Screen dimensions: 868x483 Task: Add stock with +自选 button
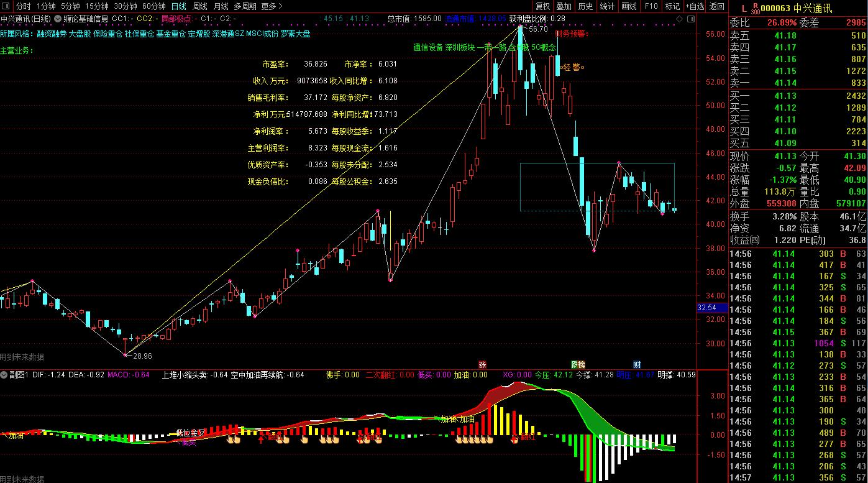pyautogui.click(x=694, y=6)
